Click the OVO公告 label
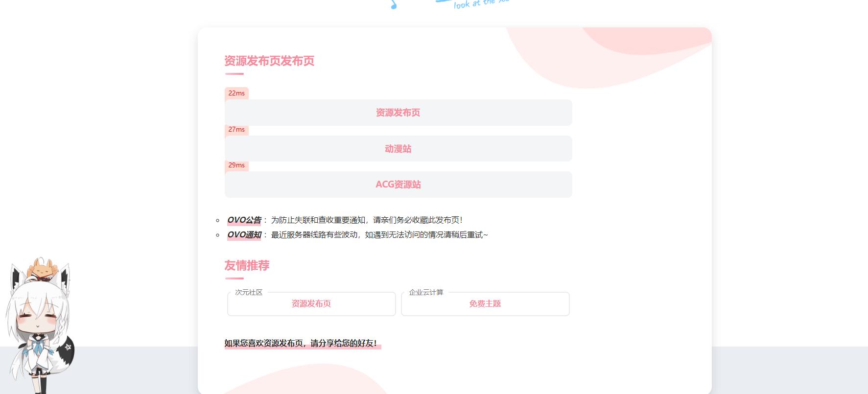The height and width of the screenshot is (394, 868). [x=244, y=220]
